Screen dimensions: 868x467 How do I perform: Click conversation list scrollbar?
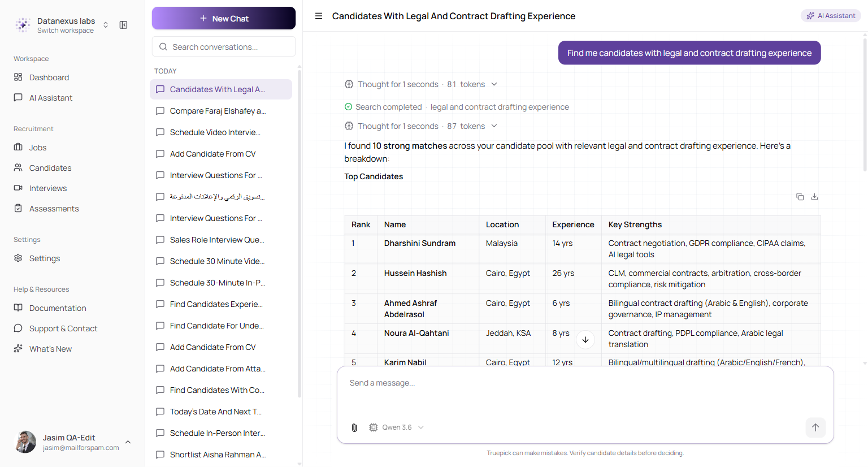[x=300, y=233]
